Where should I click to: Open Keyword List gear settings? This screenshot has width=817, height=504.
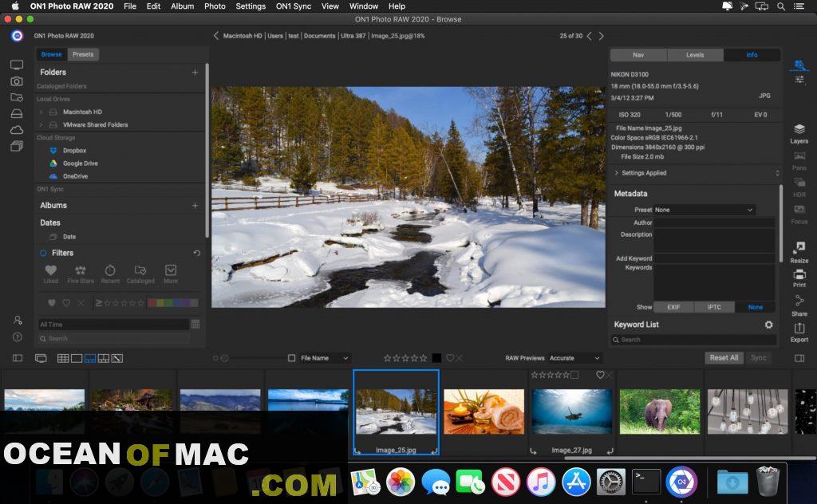(768, 325)
